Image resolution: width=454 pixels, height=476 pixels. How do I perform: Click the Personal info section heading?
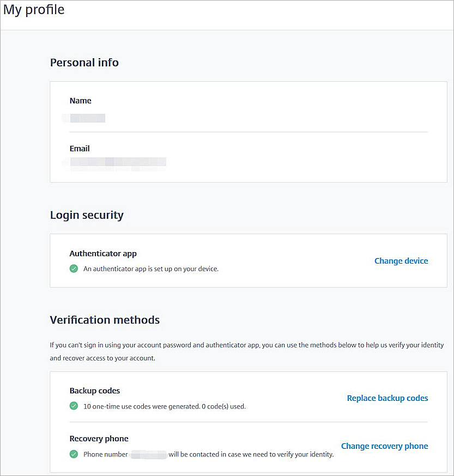click(x=84, y=63)
